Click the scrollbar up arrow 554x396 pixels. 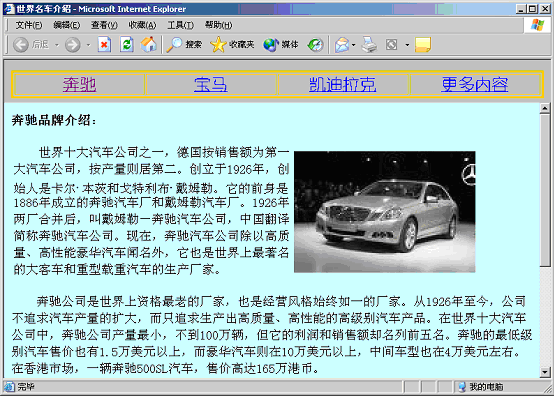click(545, 108)
